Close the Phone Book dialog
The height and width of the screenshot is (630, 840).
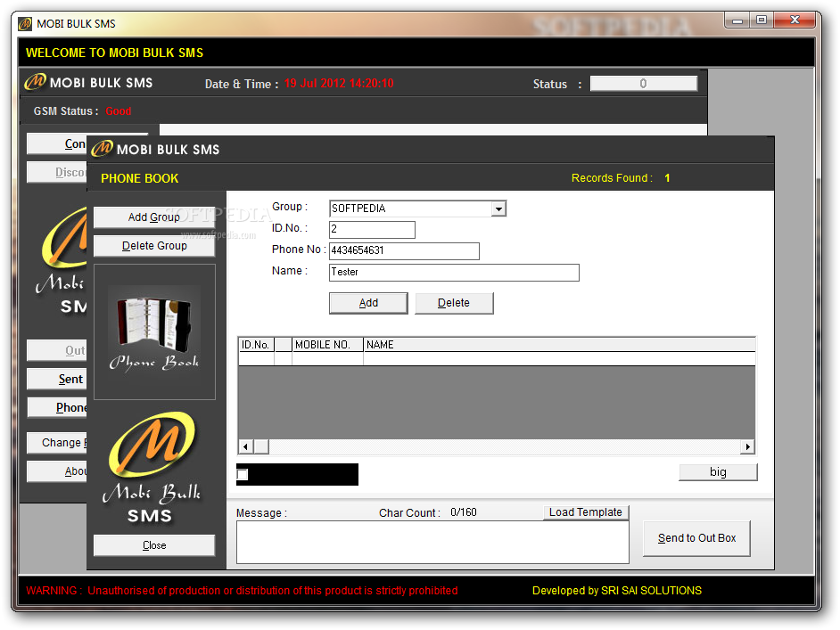point(154,545)
